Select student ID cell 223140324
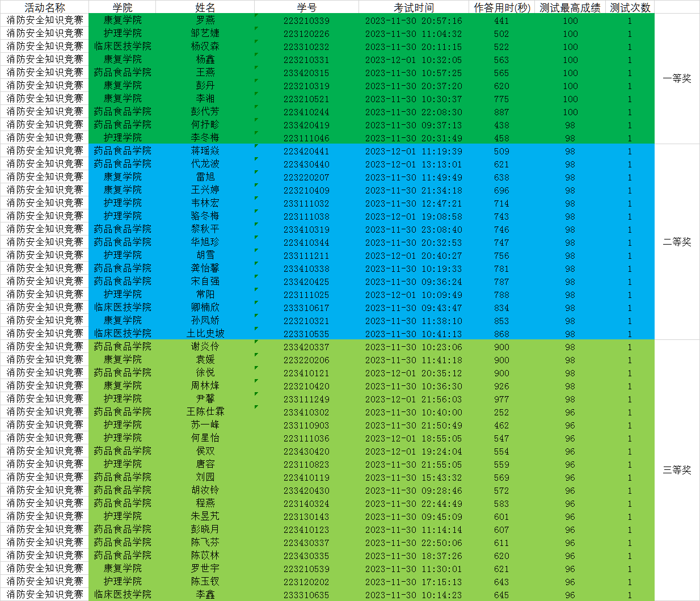The width and height of the screenshot is (700, 601). pyautogui.click(x=306, y=503)
